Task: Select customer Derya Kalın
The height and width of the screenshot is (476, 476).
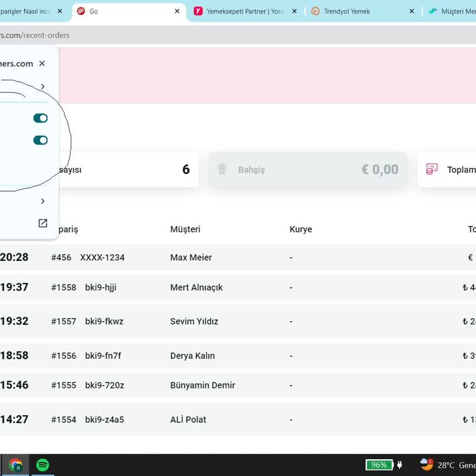Action: [193, 356]
